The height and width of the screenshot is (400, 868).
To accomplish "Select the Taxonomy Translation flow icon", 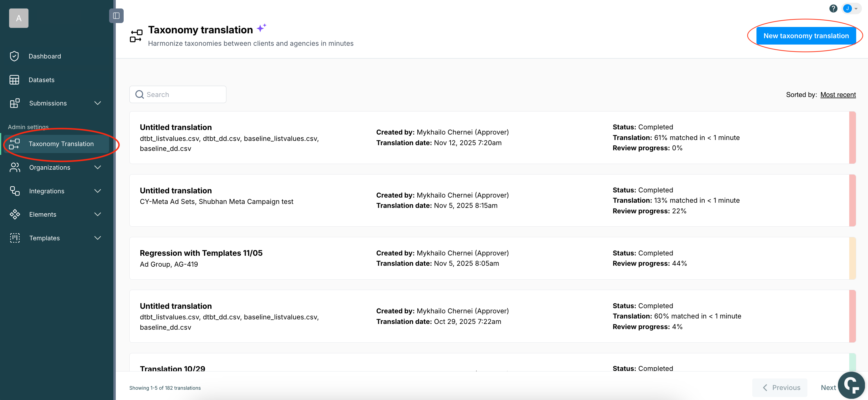I will tap(15, 144).
